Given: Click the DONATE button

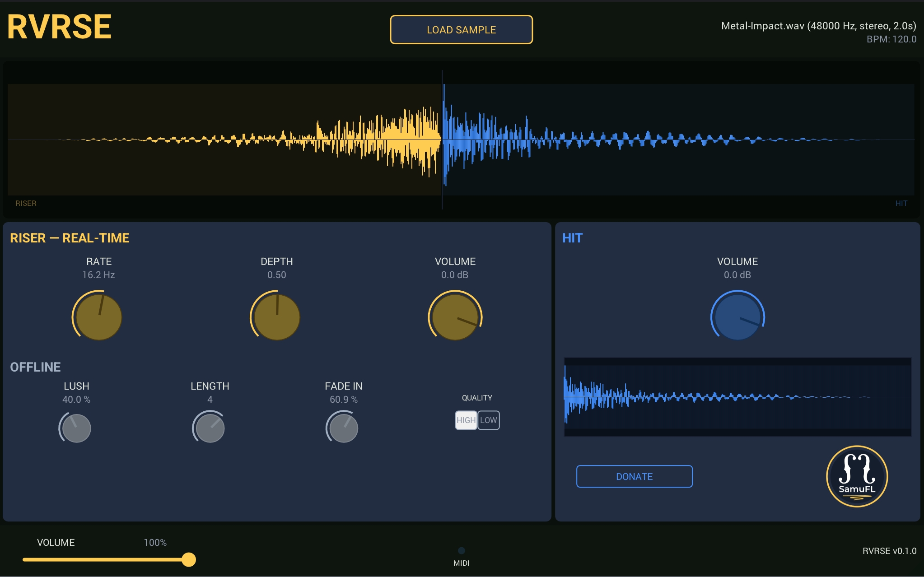Looking at the screenshot, I should (x=634, y=476).
